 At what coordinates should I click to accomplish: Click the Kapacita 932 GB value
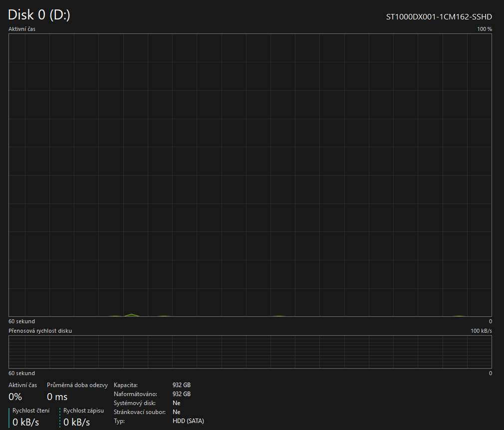pyautogui.click(x=182, y=385)
